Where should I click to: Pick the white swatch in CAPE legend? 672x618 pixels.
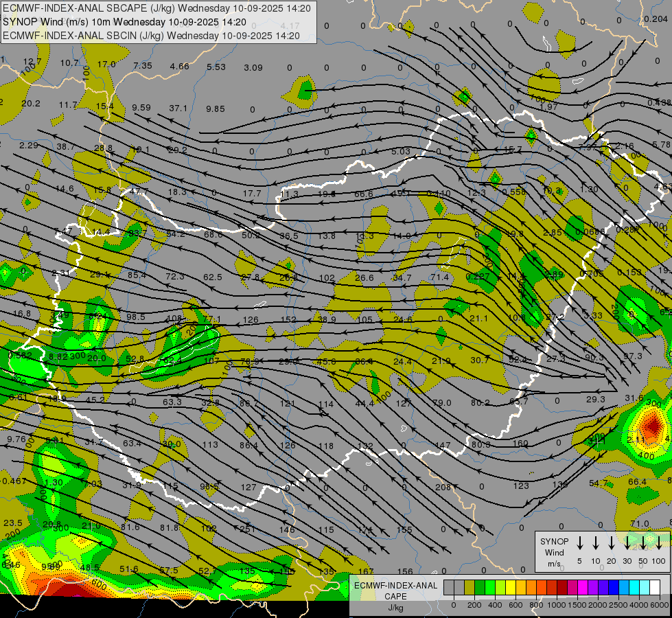pyautogui.click(x=655, y=587)
